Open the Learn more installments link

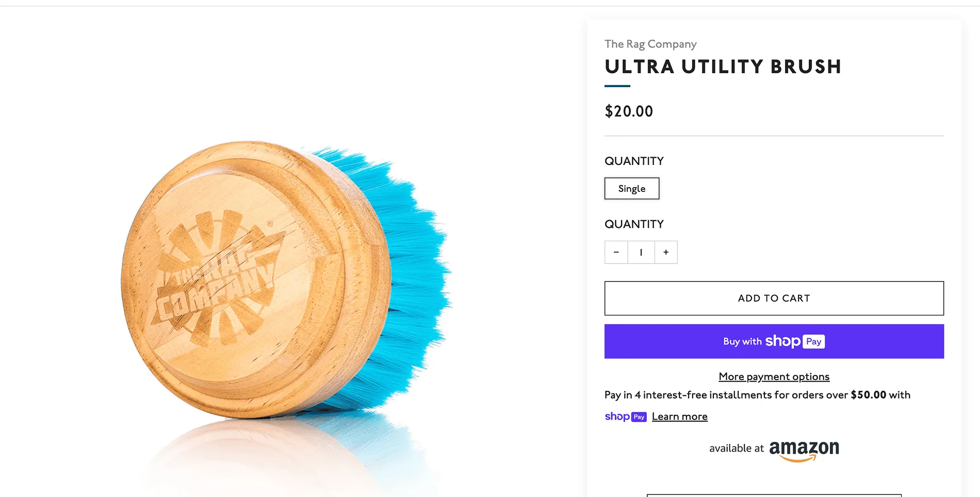point(680,417)
